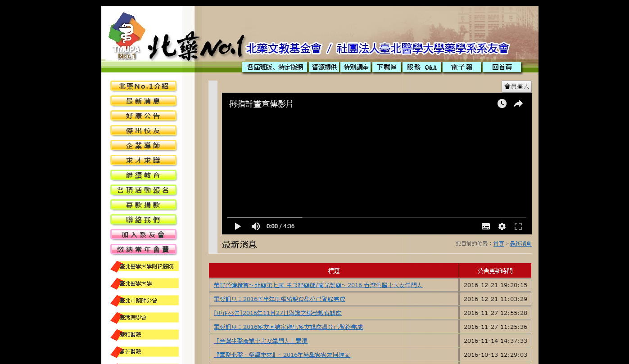Click the video progress bar

coord(377,217)
